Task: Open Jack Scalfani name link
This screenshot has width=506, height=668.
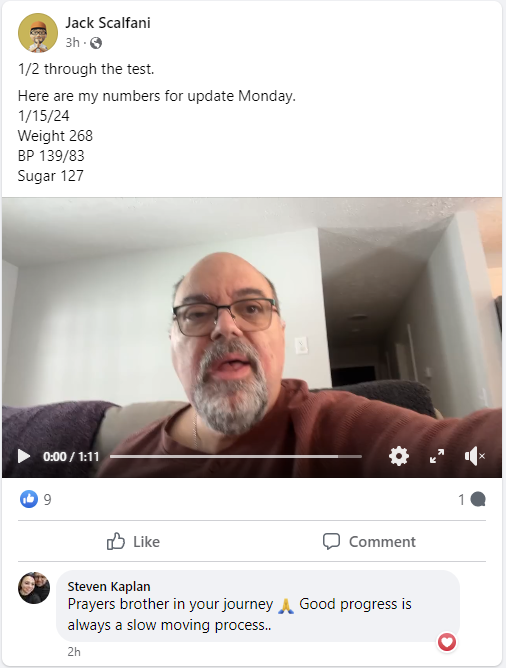Action: 108,23
